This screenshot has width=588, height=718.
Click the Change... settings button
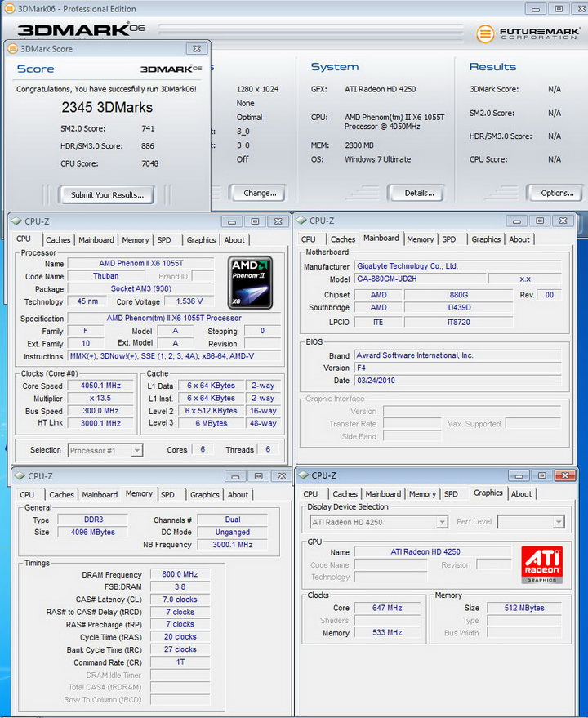[260, 194]
